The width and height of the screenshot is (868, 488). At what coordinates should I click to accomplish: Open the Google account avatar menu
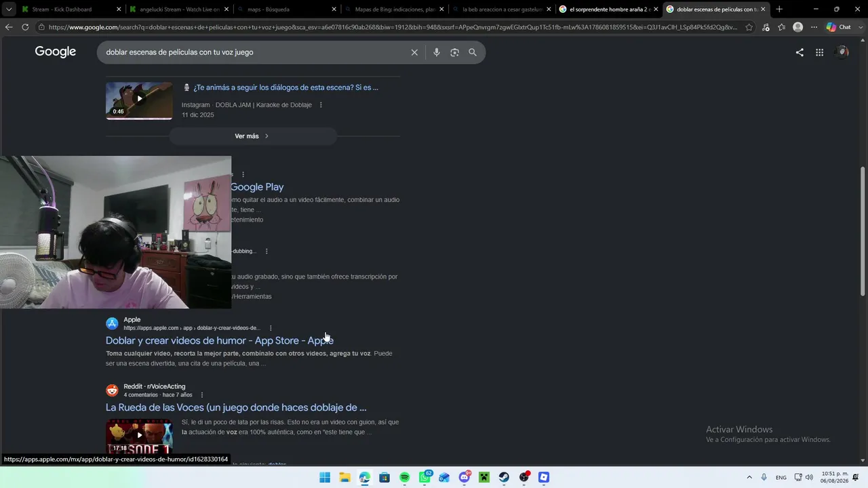[842, 52]
